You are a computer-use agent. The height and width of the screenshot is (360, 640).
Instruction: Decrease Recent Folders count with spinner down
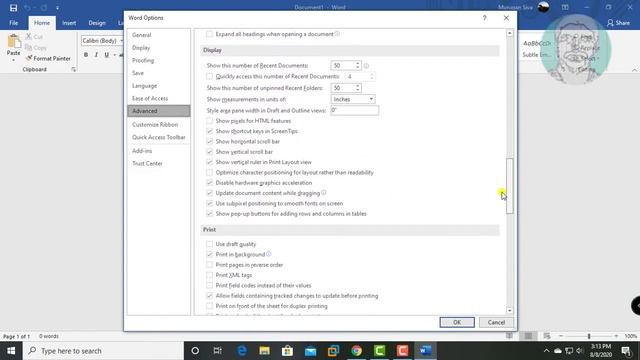(x=358, y=90)
